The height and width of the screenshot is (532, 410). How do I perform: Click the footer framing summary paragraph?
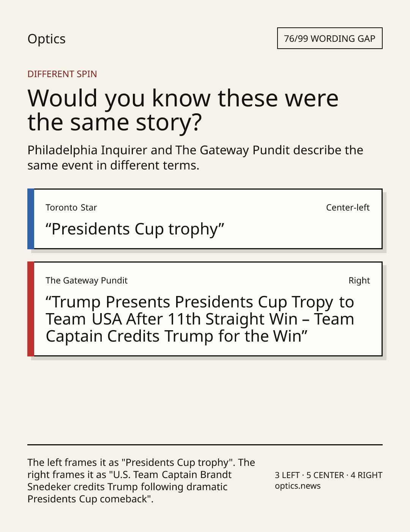pyautogui.click(x=141, y=480)
